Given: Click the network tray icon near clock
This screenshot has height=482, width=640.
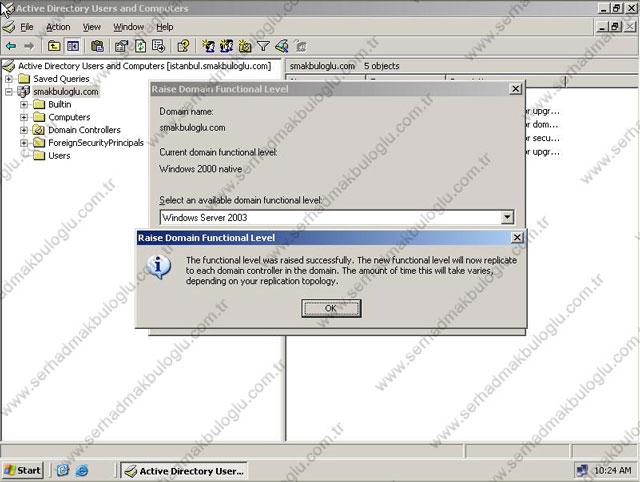Looking at the screenshot, I should pos(582,471).
